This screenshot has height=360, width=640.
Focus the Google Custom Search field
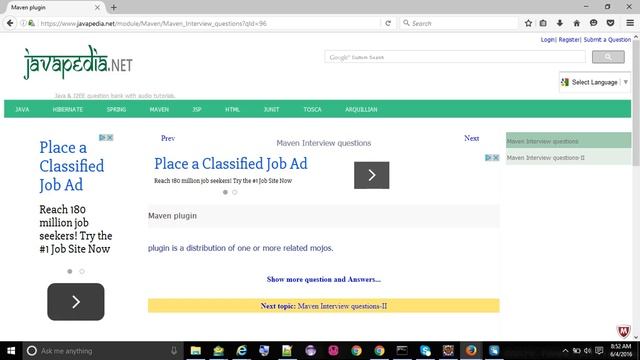tap(455, 57)
